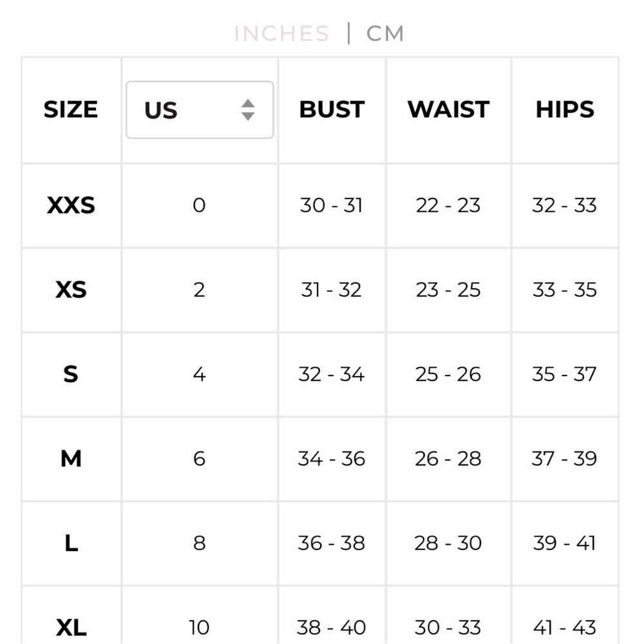Click the HIPS column header

565,109
